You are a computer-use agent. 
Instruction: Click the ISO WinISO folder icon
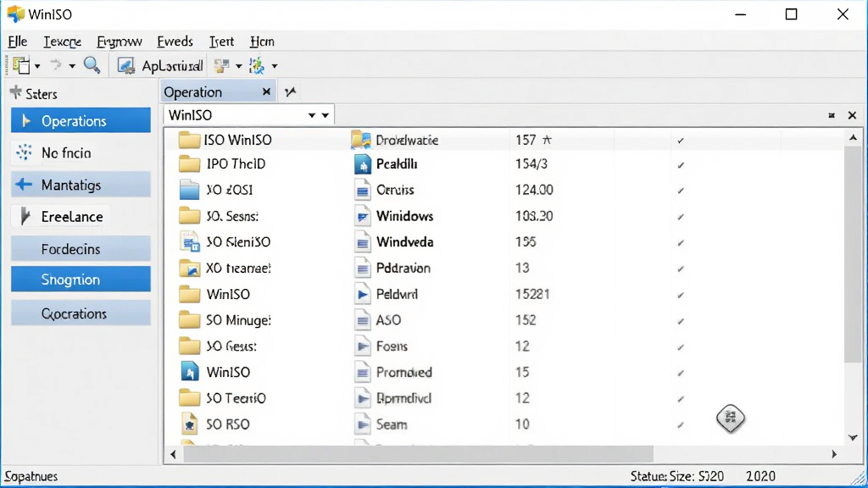click(x=189, y=140)
